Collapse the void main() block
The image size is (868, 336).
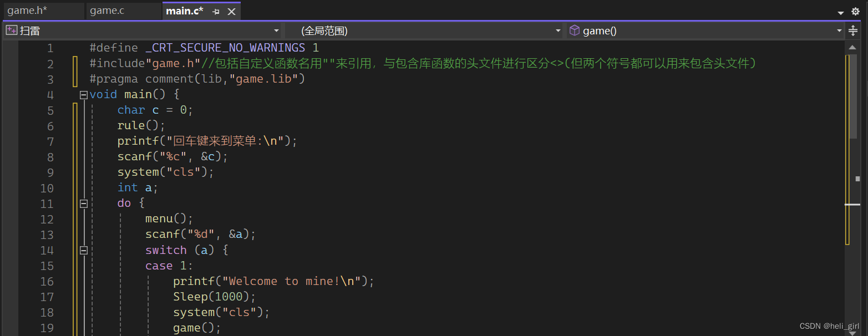tap(84, 95)
